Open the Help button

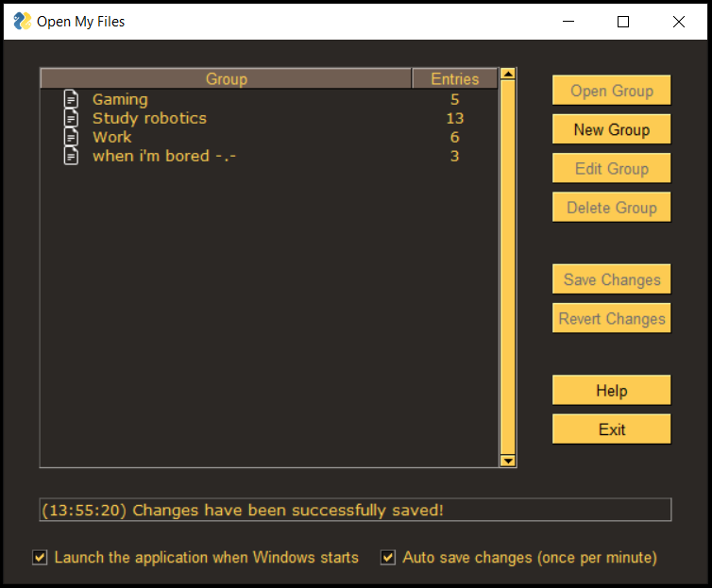point(611,390)
